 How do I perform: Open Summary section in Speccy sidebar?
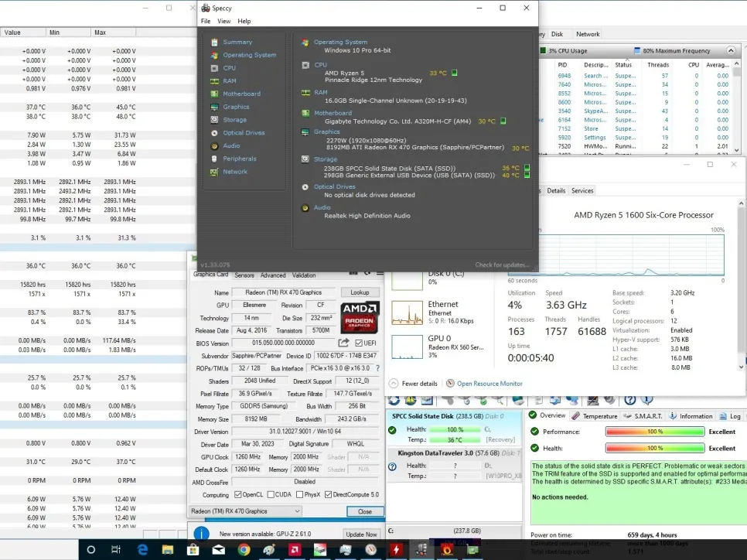(x=237, y=42)
